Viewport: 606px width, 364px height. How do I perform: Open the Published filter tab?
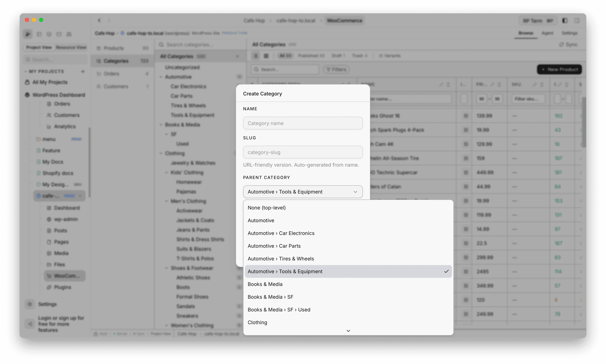[x=311, y=56]
